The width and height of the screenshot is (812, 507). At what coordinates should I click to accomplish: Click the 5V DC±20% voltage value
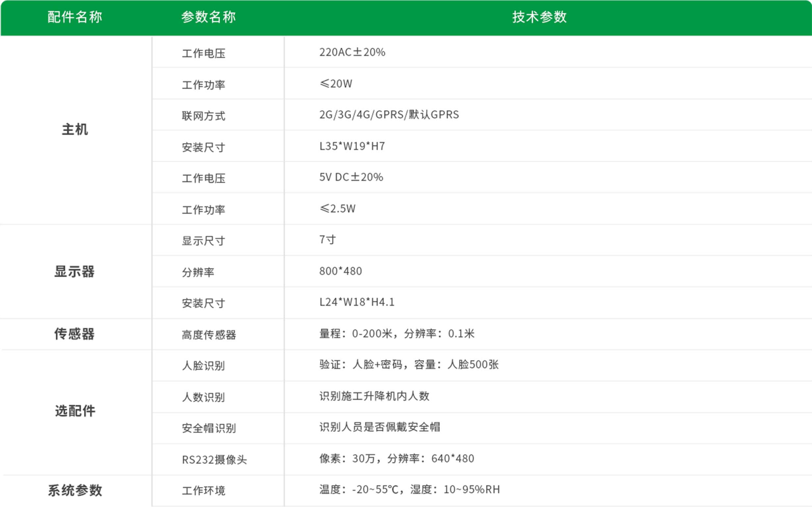coord(351,177)
